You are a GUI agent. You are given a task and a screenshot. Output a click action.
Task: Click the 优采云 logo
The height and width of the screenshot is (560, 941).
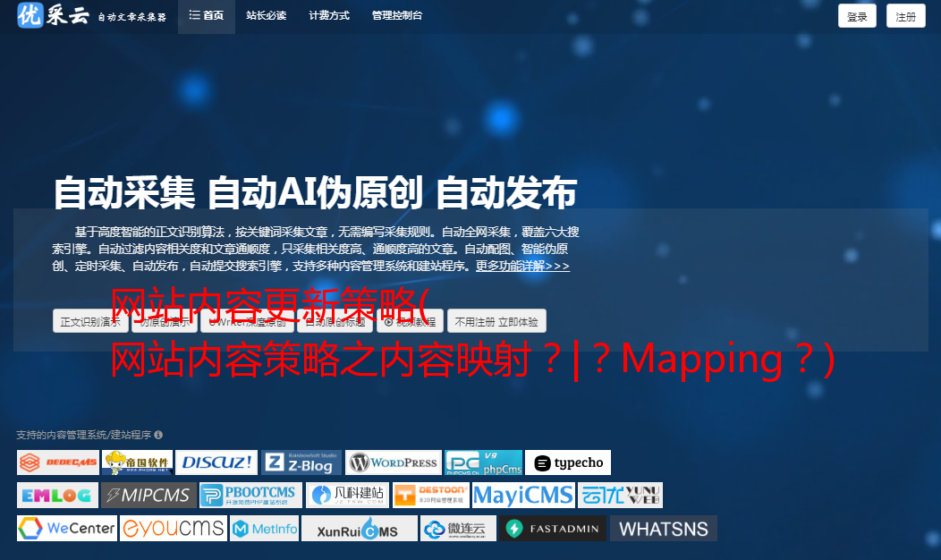54,15
